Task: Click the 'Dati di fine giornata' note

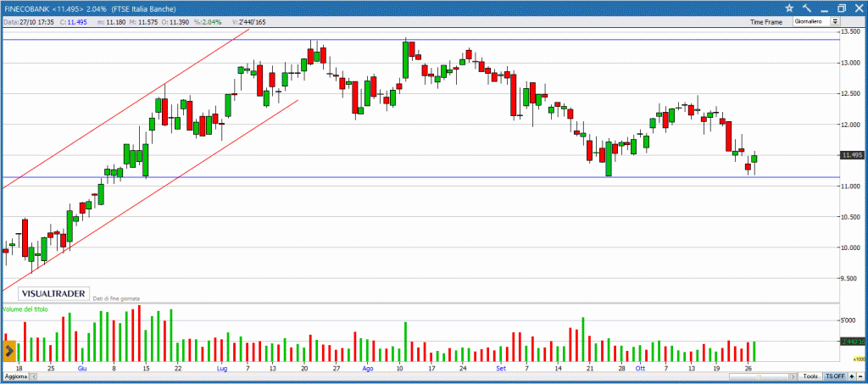Action: (x=116, y=298)
